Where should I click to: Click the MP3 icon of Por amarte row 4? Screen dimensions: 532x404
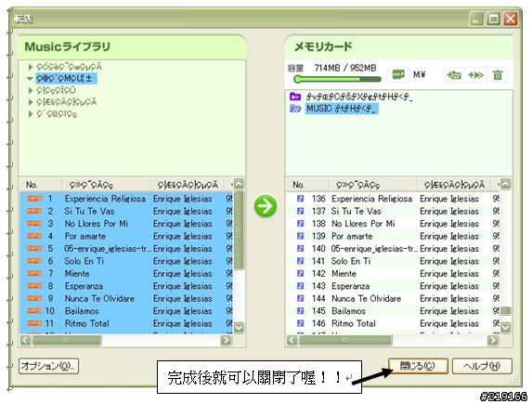pyautogui.click(x=34, y=236)
